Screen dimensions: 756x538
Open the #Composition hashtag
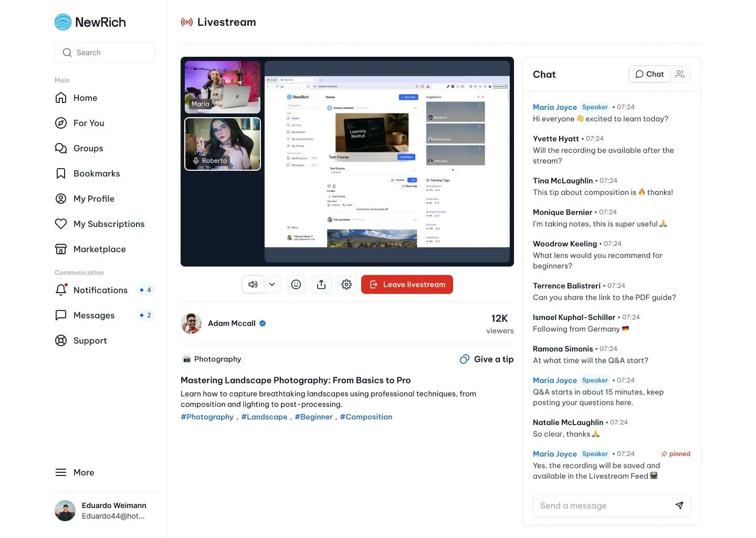pyautogui.click(x=366, y=417)
